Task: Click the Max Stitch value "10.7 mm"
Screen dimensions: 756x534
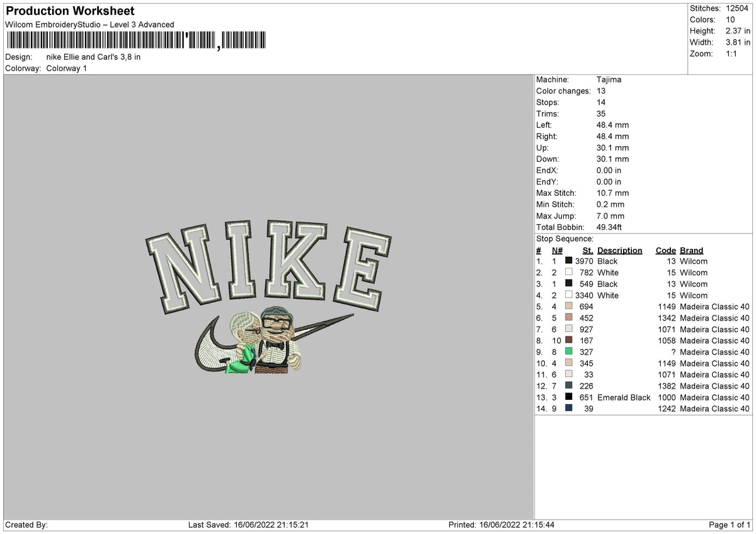Action: click(x=612, y=193)
